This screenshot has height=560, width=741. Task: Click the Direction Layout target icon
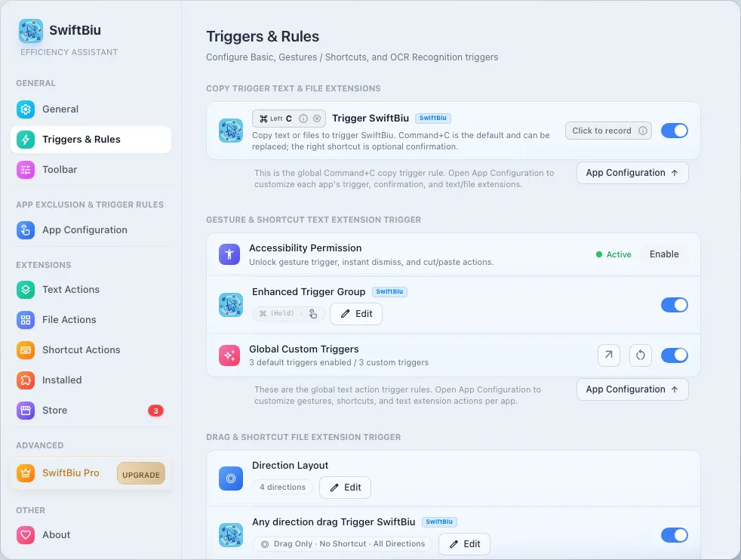tap(231, 478)
